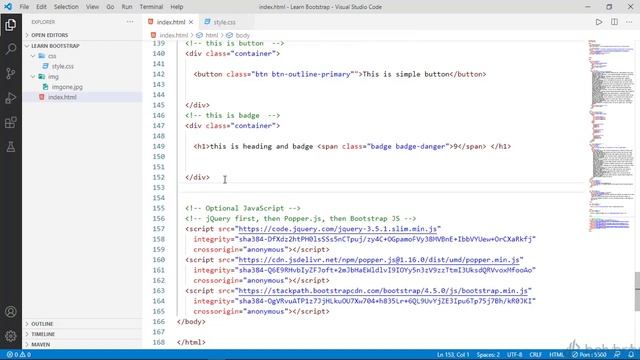
Task: Open the Edit menu
Action: pyautogui.click(x=41, y=7)
